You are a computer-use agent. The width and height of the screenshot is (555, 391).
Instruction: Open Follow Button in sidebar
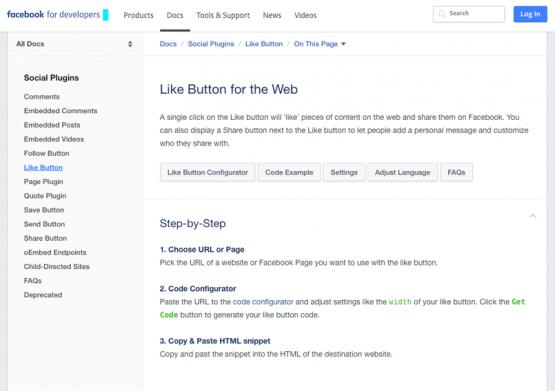[x=47, y=153]
